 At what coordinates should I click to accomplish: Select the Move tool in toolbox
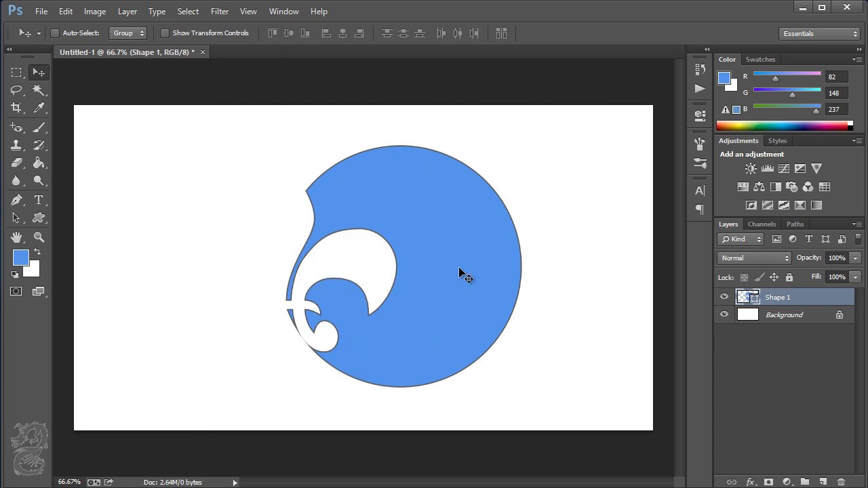(x=39, y=73)
